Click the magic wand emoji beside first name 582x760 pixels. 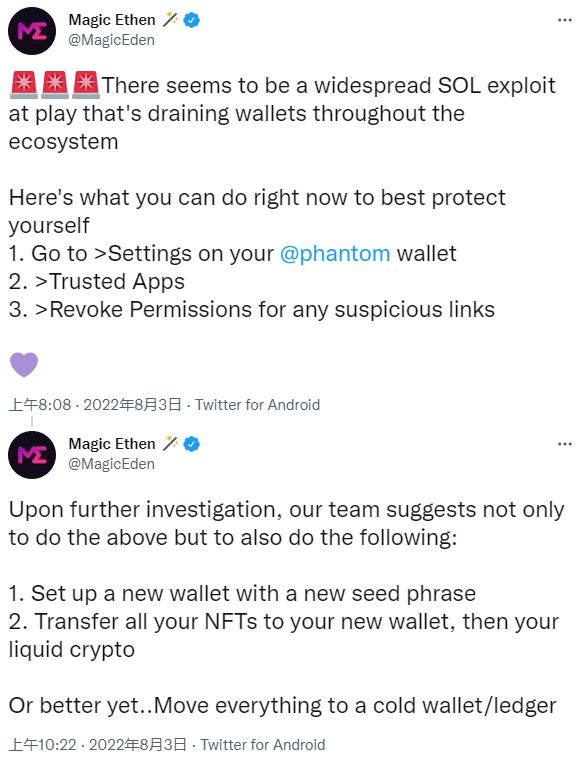coord(170,20)
